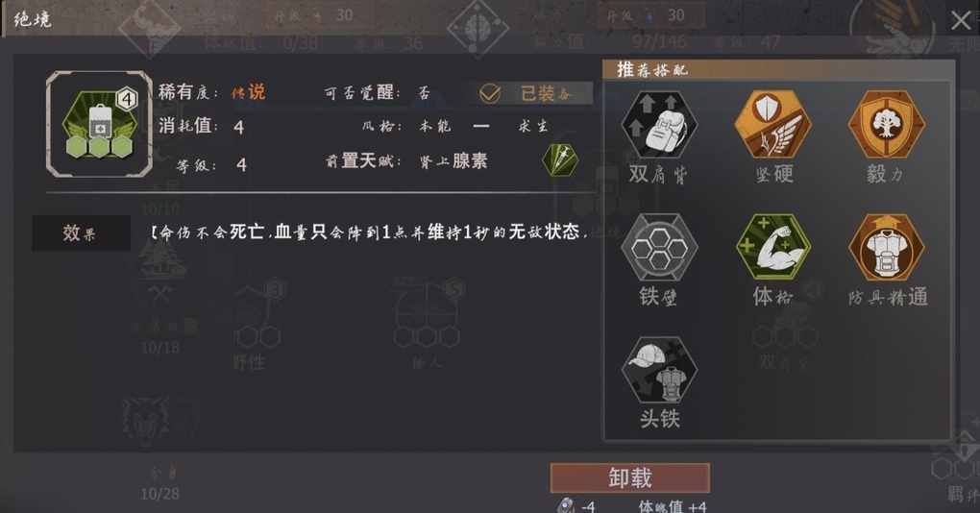Viewport: 980px width, 513px height.
Task: Select the 坚硬 shield talent icon
Action: tap(772, 123)
